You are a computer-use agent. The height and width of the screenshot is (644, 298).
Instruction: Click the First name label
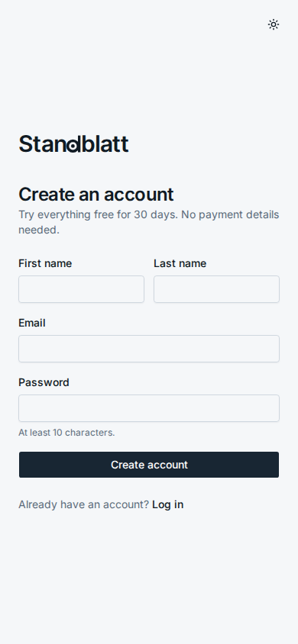click(45, 263)
